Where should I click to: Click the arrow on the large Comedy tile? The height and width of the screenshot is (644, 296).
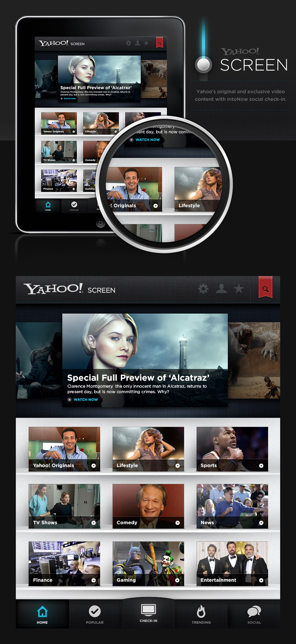[178, 523]
